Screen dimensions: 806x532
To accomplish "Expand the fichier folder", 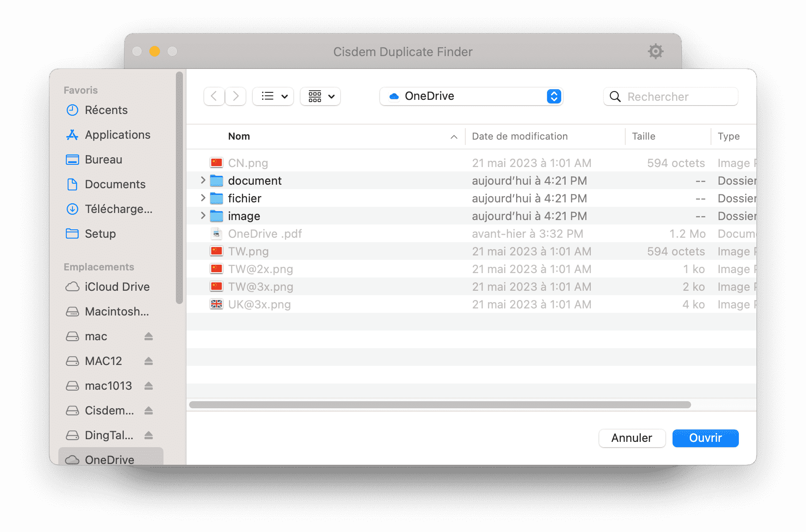I will (x=203, y=198).
